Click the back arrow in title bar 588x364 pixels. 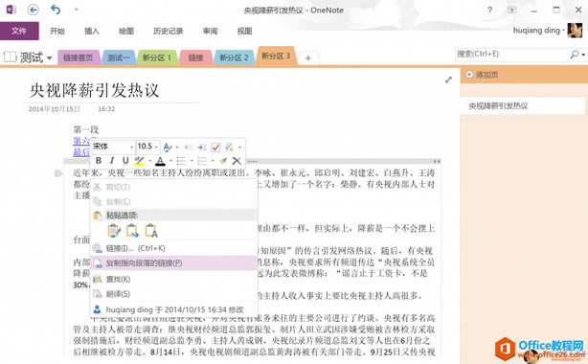tap(34, 10)
